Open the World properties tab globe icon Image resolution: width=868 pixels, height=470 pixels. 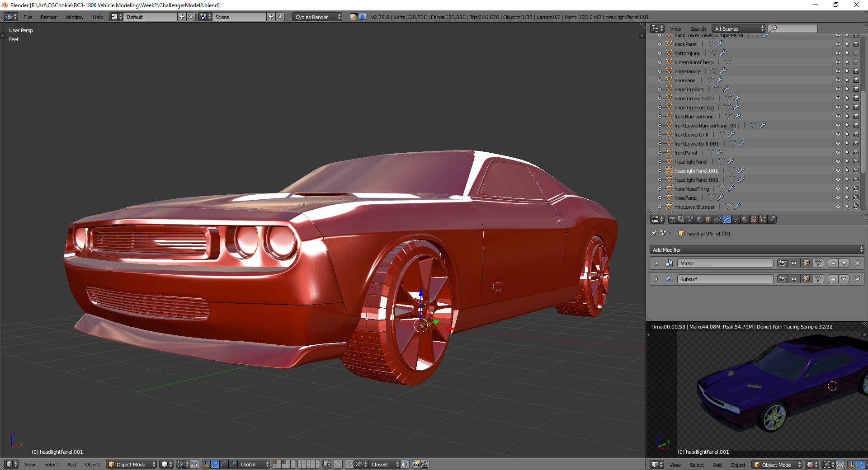click(699, 219)
